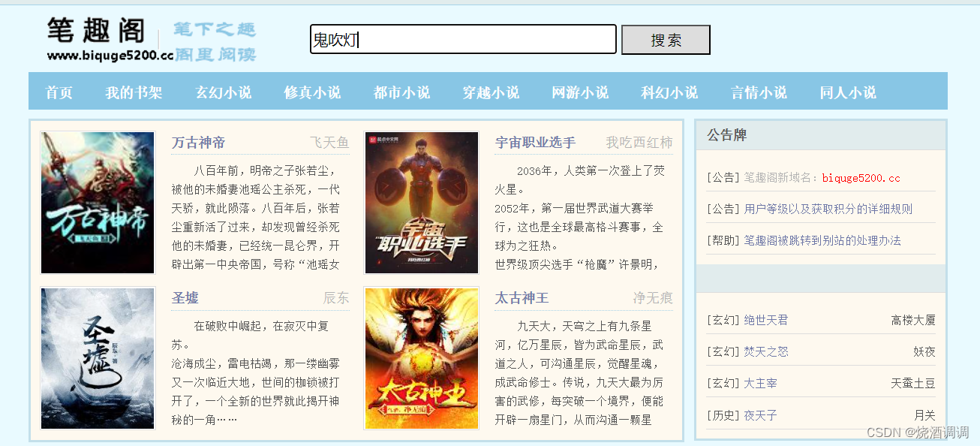Select the 玄幻小说 category
Viewport: 980px width, 446px height.
coord(224,92)
